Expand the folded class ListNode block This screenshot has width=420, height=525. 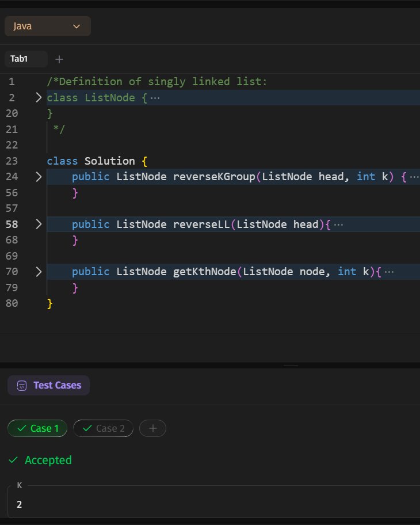39,97
